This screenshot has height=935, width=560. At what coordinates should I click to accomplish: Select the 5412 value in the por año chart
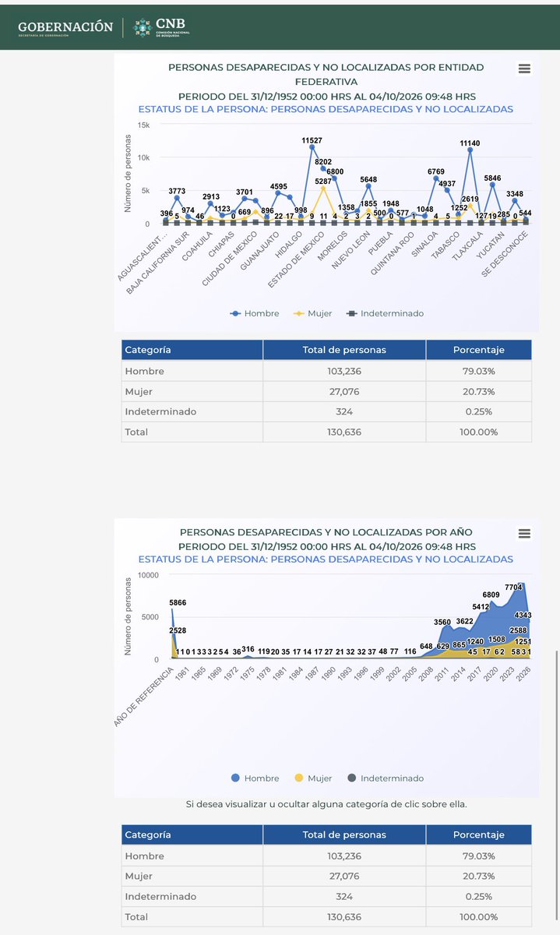point(481,605)
